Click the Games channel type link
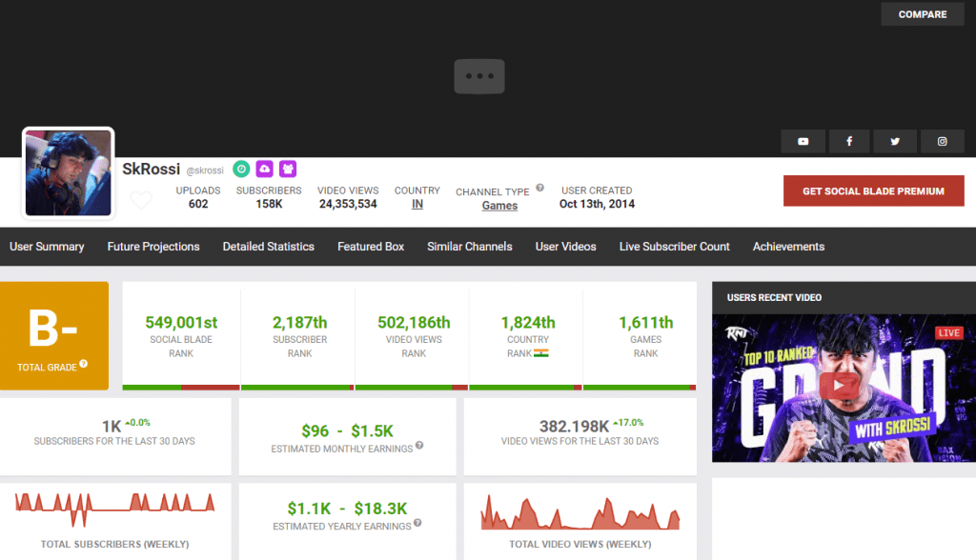976x560 pixels. coord(499,206)
